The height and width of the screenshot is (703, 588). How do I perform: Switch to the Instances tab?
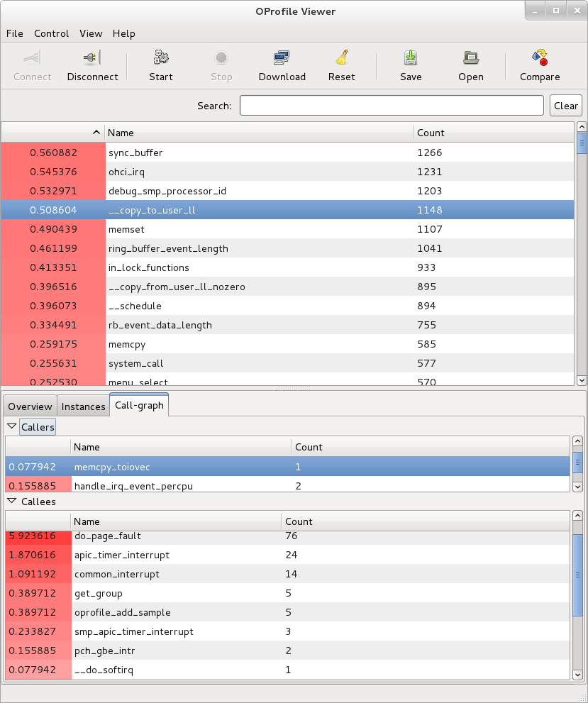click(x=83, y=406)
